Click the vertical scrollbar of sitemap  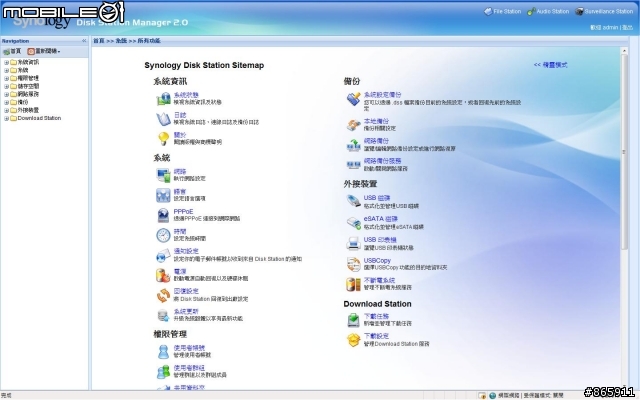pyautogui.click(x=624, y=152)
